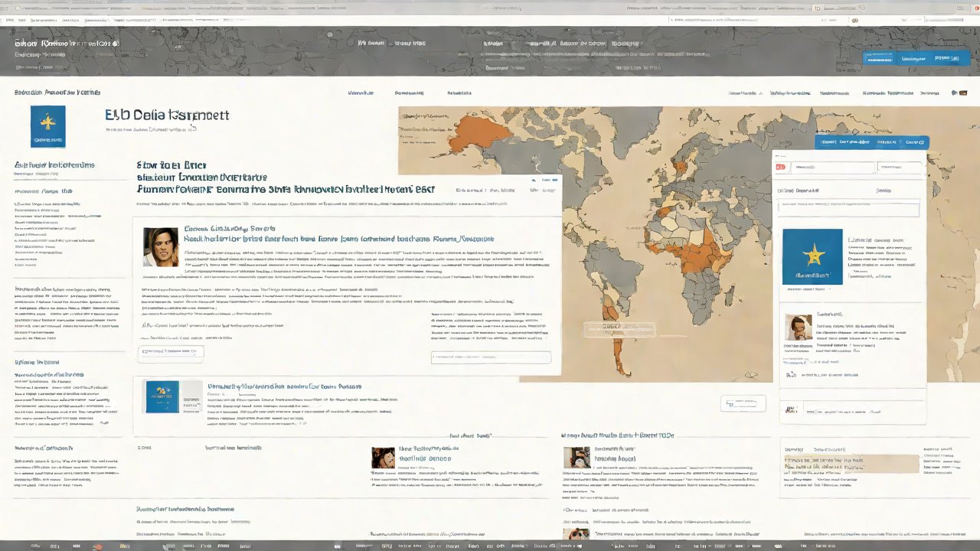Select the first of three center navigation links
Screen dimensions: 980x551
click(x=361, y=93)
